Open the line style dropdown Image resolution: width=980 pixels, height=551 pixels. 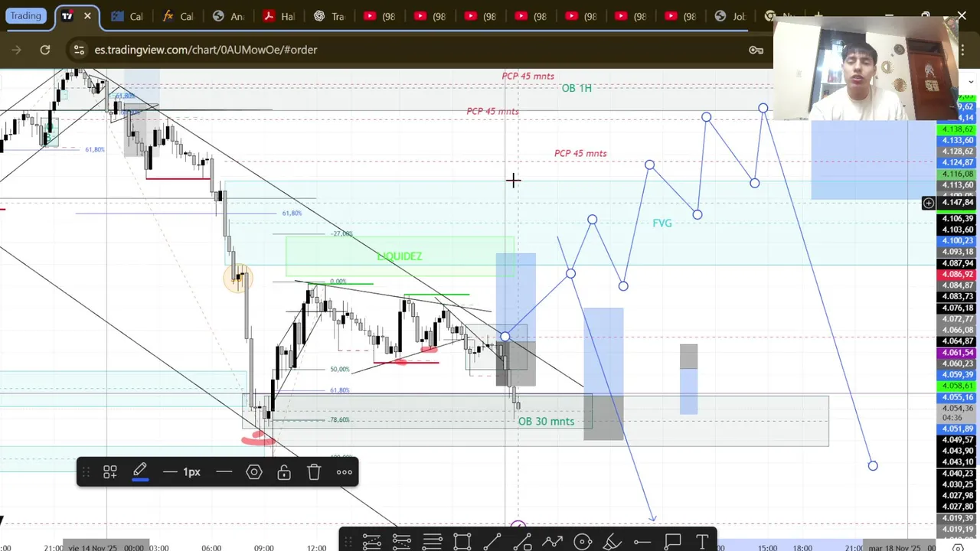(224, 472)
